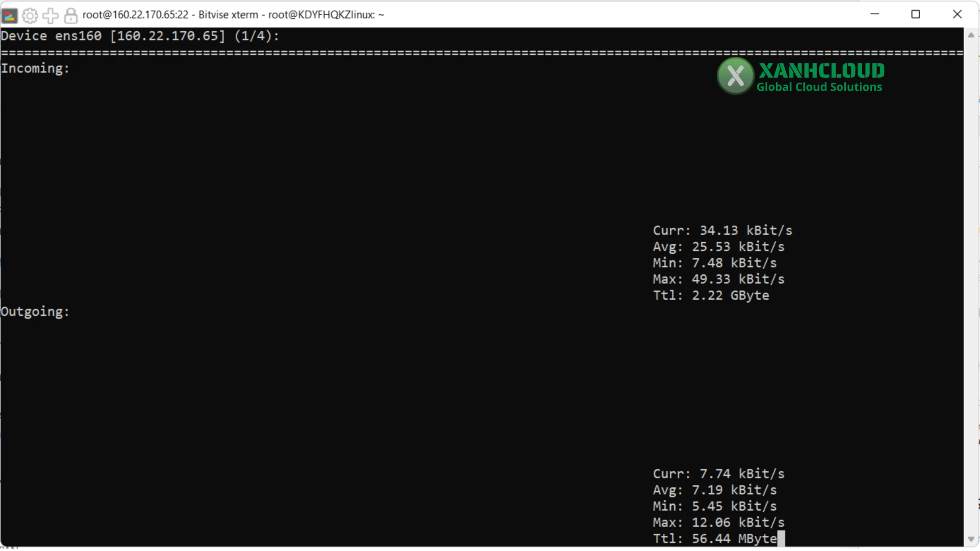
Task: Click the window title text root@160.22.170.65:22
Action: [136, 15]
